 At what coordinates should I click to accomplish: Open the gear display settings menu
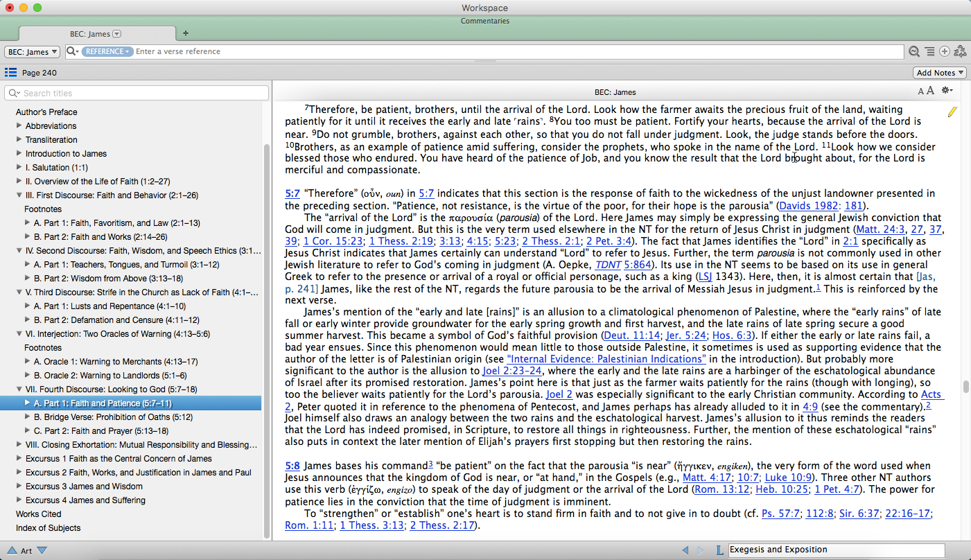[947, 91]
